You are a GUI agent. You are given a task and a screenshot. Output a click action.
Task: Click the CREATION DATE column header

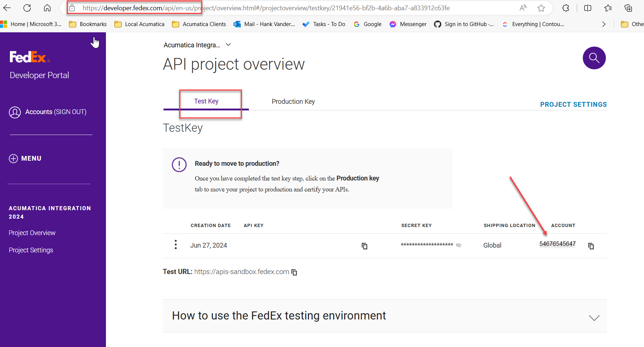[211, 226]
